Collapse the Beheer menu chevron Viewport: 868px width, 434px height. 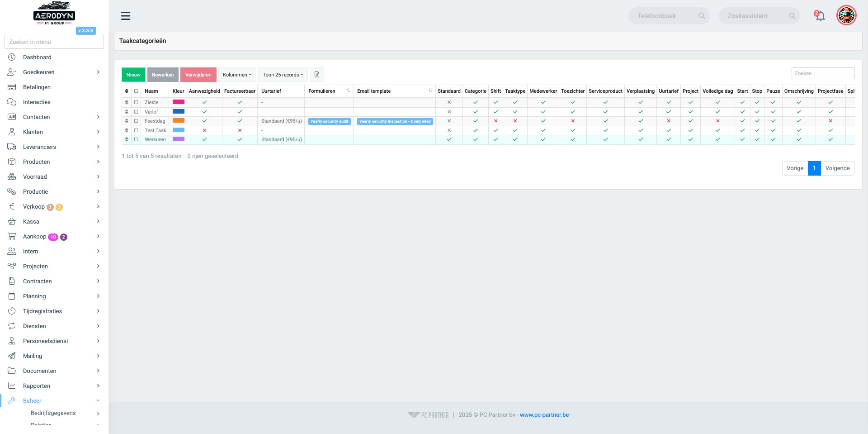pyautogui.click(x=98, y=401)
